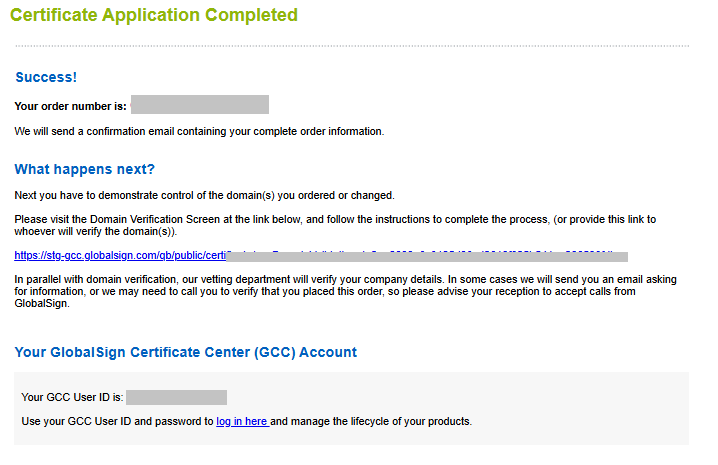The height and width of the screenshot is (465, 718).
Task: Click the "Certificate Application Completed" page title
Action: pyautogui.click(x=153, y=15)
